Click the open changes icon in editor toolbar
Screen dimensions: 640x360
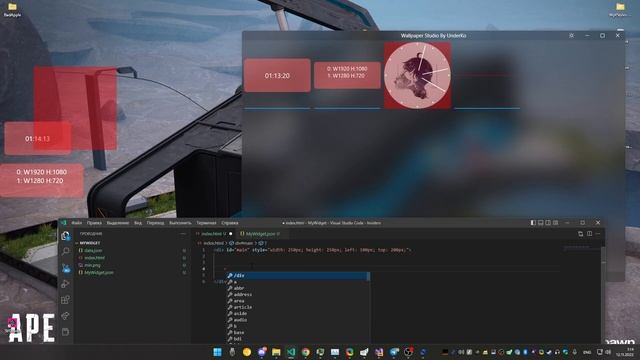point(580,234)
